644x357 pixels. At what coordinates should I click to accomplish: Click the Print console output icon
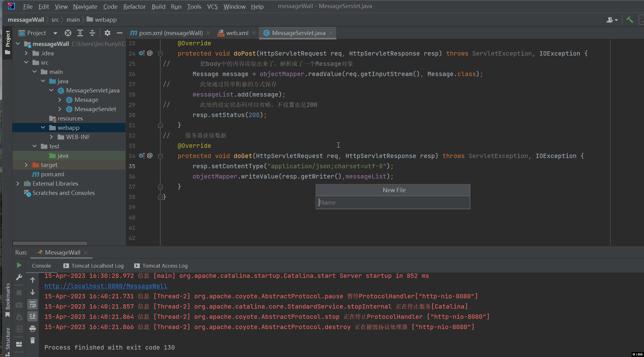[33, 328]
